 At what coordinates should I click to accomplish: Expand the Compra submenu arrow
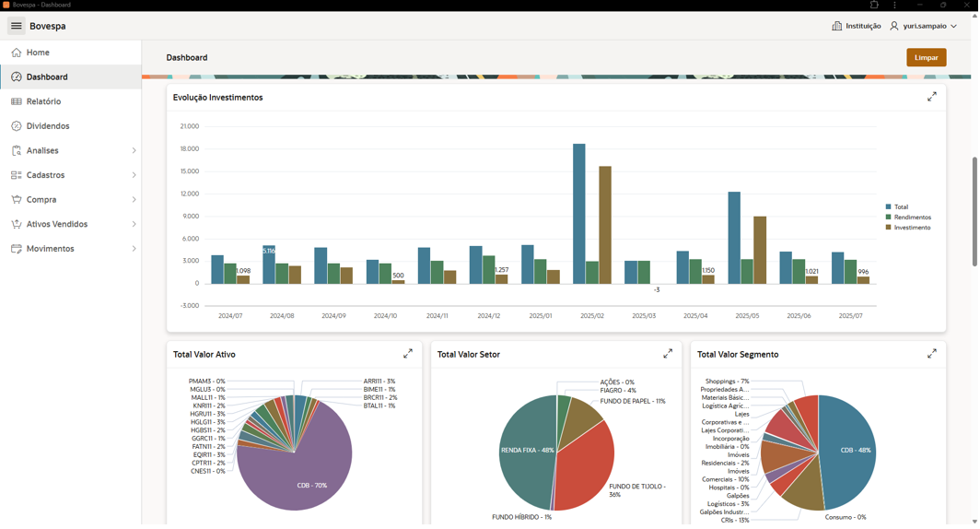(134, 199)
